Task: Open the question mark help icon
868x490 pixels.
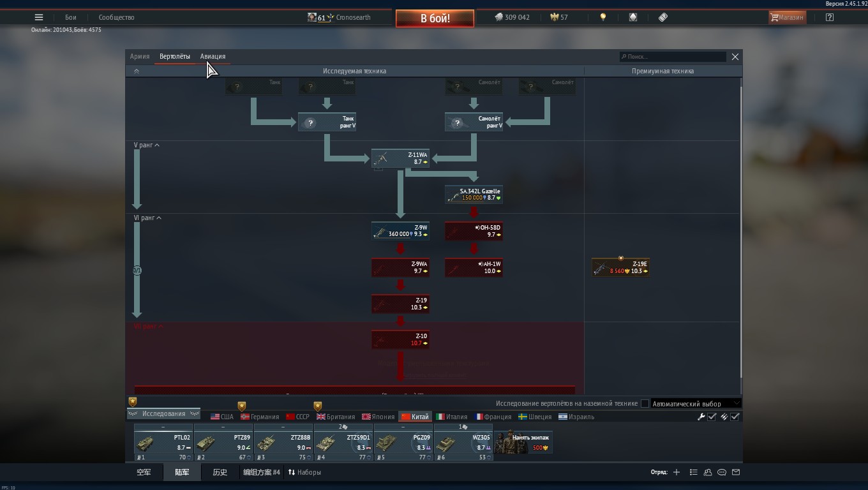Action: pos(829,17)
